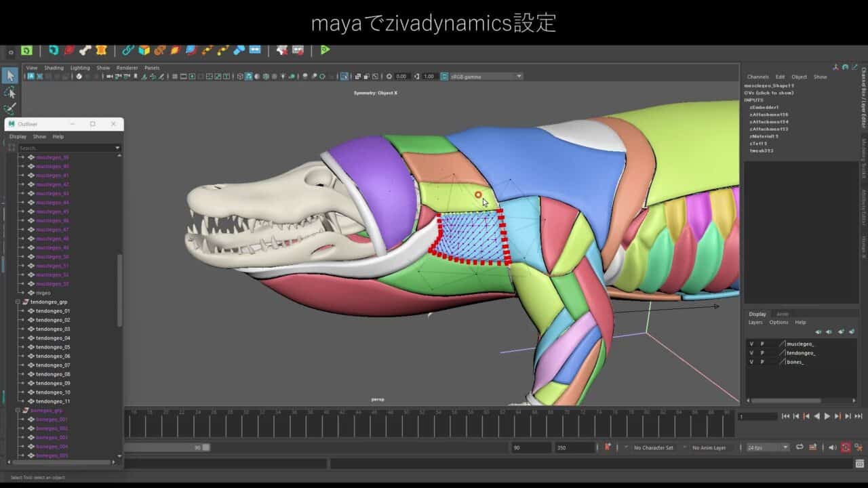Image resolution: width=868 pixels, height=488 pixels.
Task: Go to end of playback range
Action: [x=858, y=416]
